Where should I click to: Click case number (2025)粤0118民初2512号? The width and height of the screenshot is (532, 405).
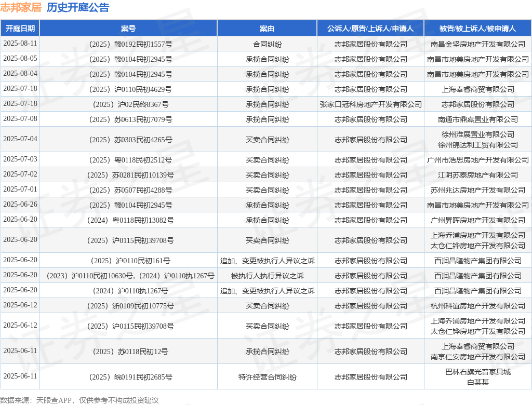point(130,160)
